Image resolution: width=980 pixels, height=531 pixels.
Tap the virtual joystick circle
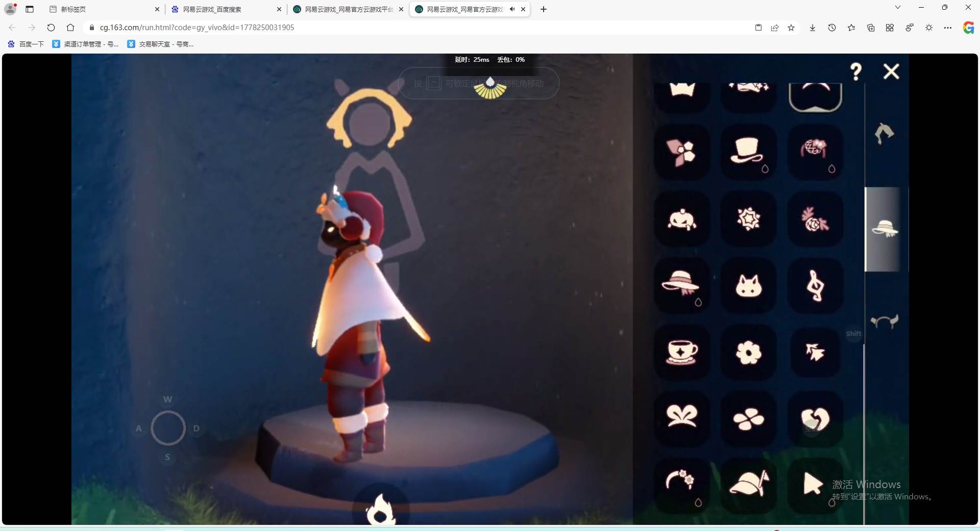(168, 428)
